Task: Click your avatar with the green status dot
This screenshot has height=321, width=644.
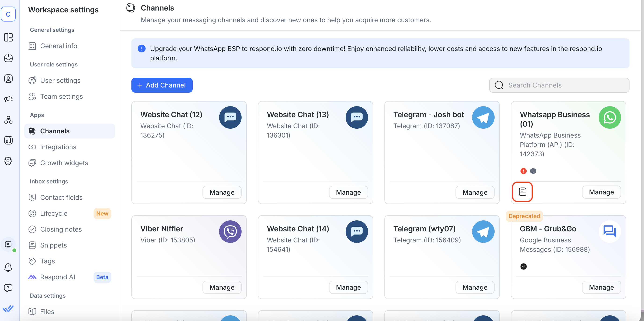Action: (x=8, y=244)
